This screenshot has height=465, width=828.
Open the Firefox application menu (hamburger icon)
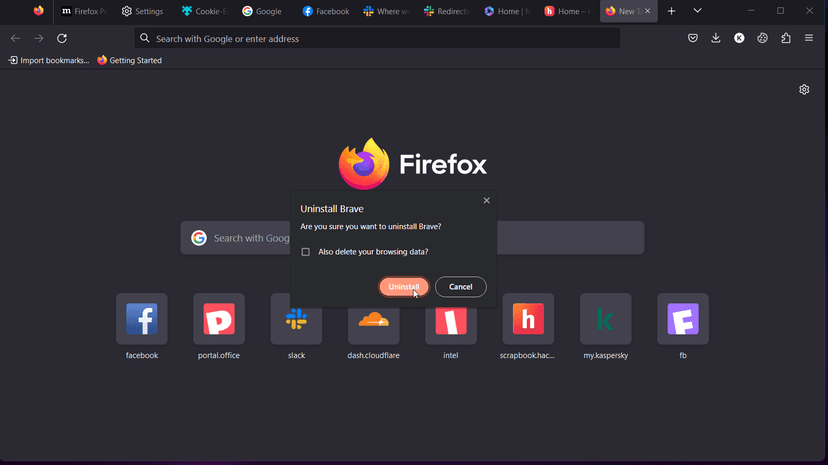tap(808, 38)
